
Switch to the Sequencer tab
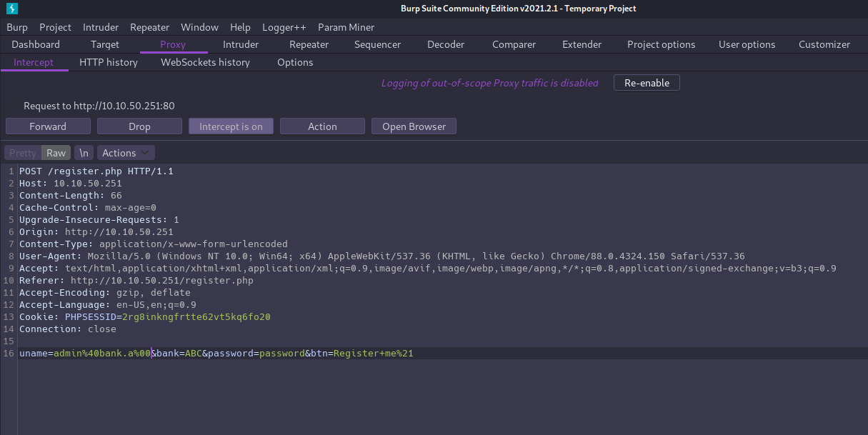click(377, 44)
